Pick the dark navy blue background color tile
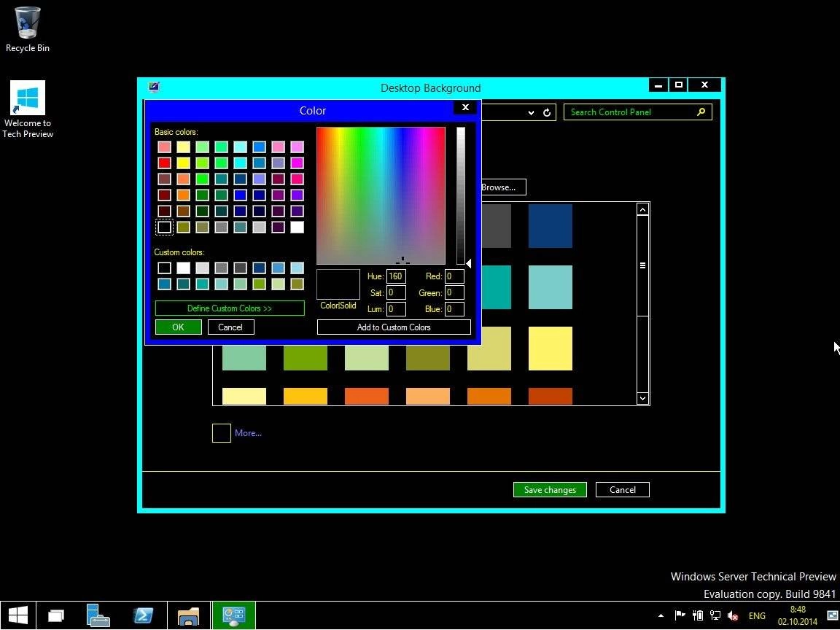Viewport: 840px width, 630px height. (x=551, y=226)
